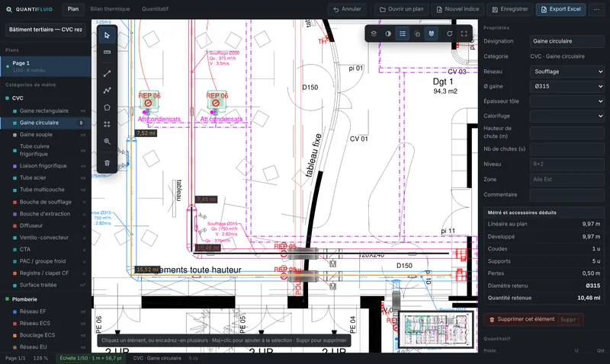Activate the count points tool
This screenshot has height=364, width=610.
click(x=107, y=124)
